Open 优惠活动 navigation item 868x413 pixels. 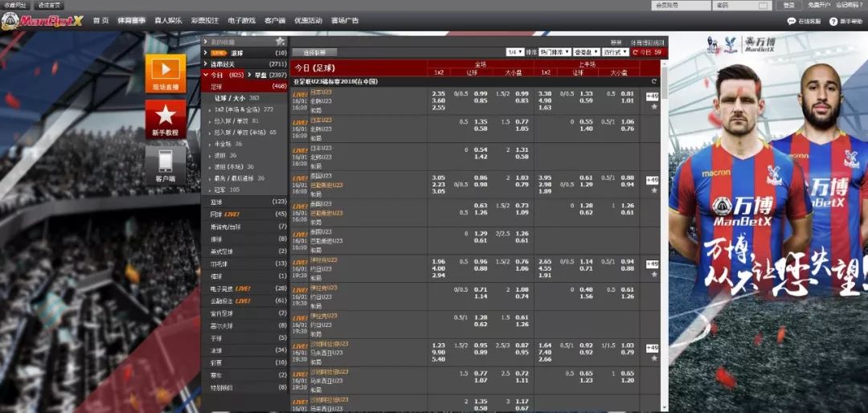click(308, 21)
